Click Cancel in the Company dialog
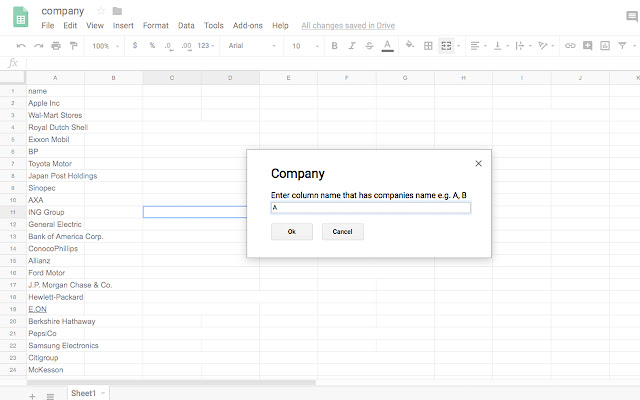This screenshot has width=640, height=400. click(x=342, y=231)
